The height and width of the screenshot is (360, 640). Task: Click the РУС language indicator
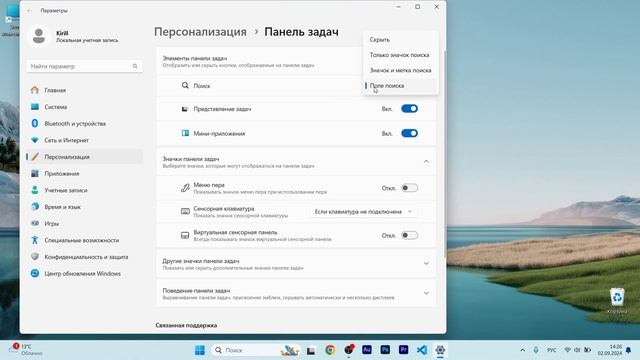pyautogui.click(x=551, y=350)
